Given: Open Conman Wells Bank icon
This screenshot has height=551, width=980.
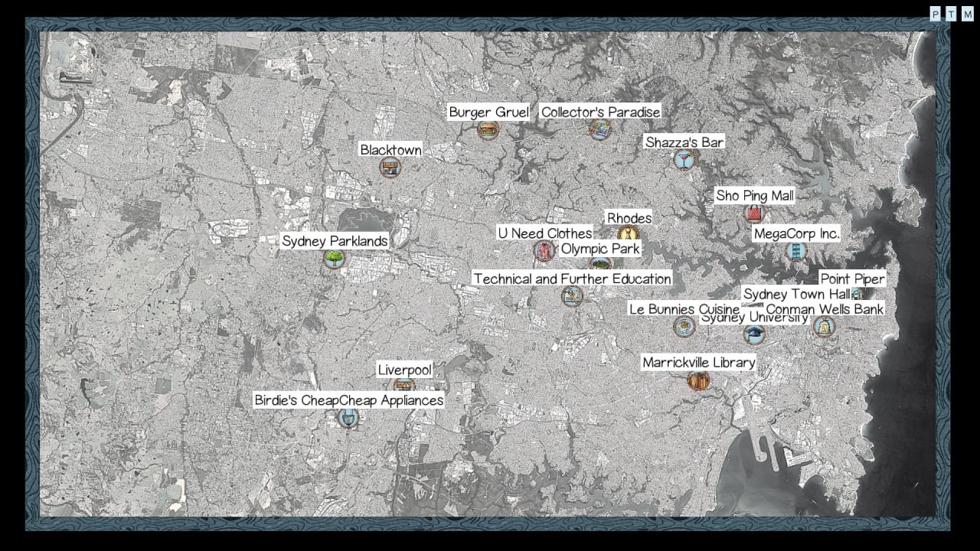Looking at the screenshot, I should 824,328.
